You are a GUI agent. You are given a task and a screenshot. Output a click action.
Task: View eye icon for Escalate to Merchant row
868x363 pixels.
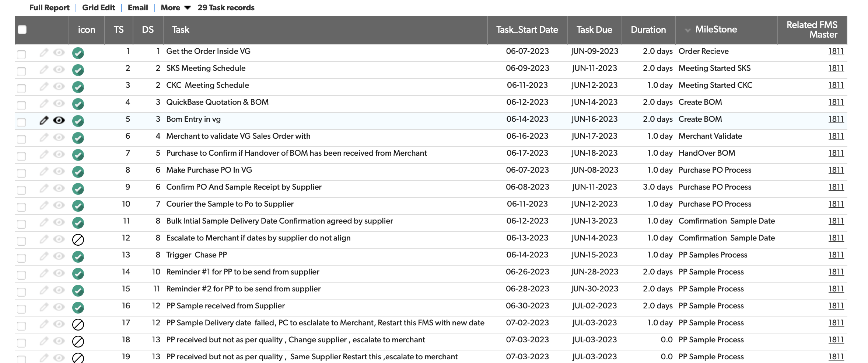[59, 239]
